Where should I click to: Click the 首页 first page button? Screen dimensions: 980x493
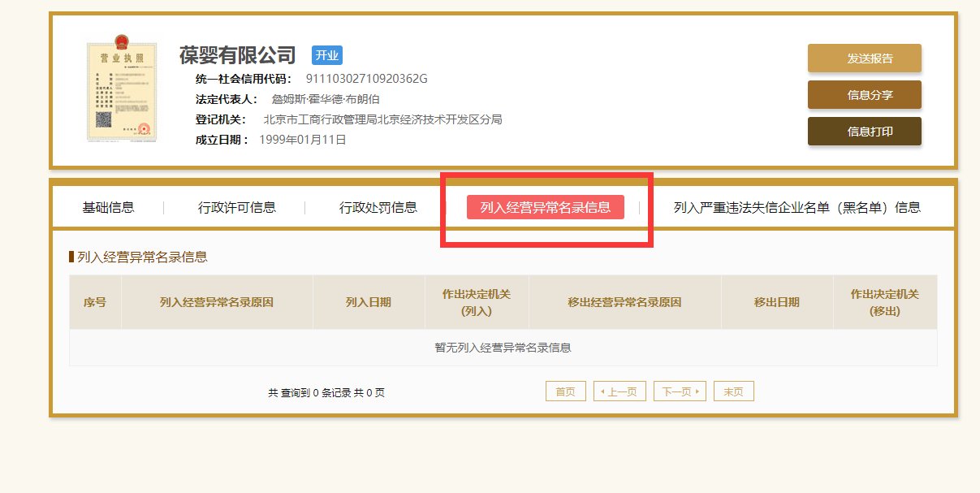click(x=564, y=391)
